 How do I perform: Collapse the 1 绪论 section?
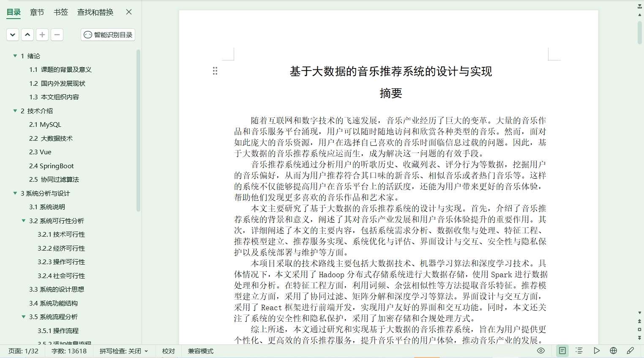pos(15,56)
